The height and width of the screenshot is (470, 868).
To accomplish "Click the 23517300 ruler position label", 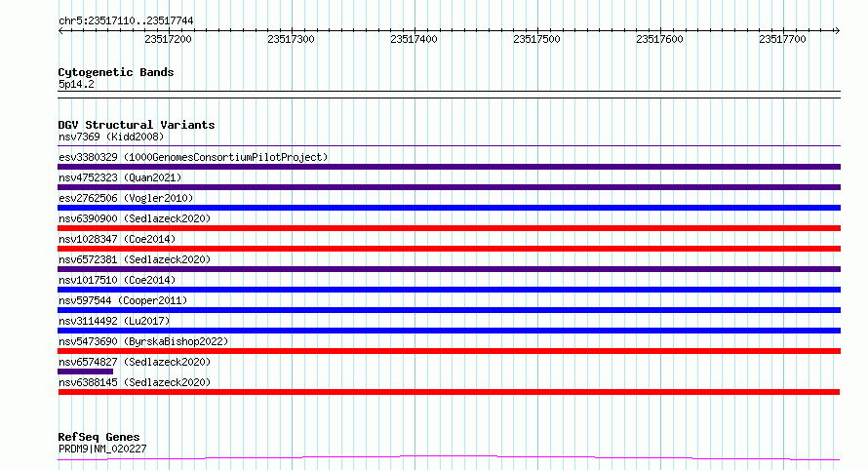I will (291, 39).
